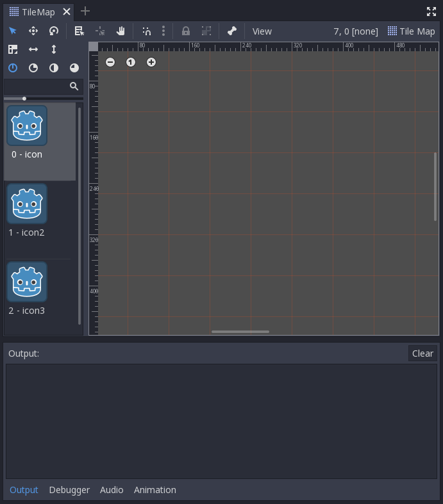Image resolution: width=443 pixels, height=504 pixels.
Task: Select rotate 180 degrees icon
Action: coord(54,68)
